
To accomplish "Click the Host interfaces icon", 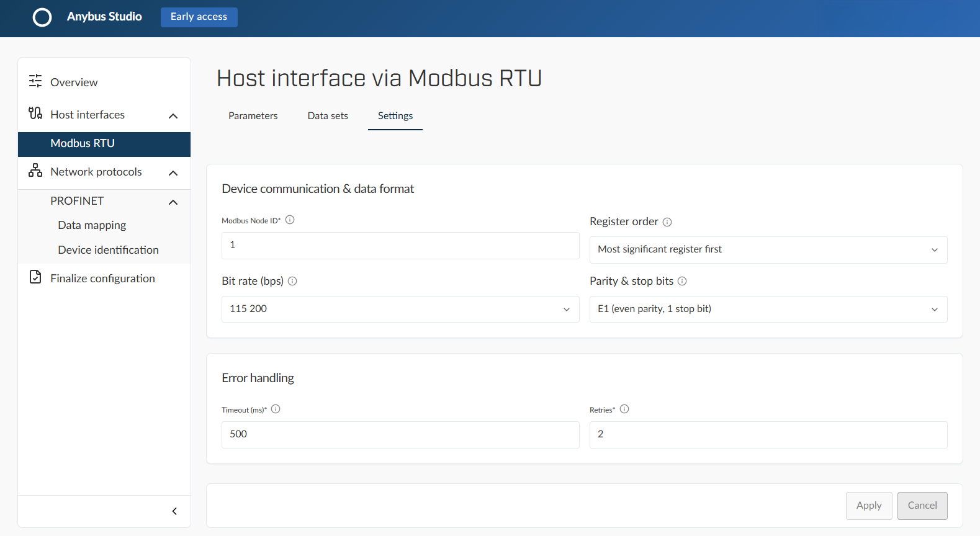I will (x=35, y=114).
